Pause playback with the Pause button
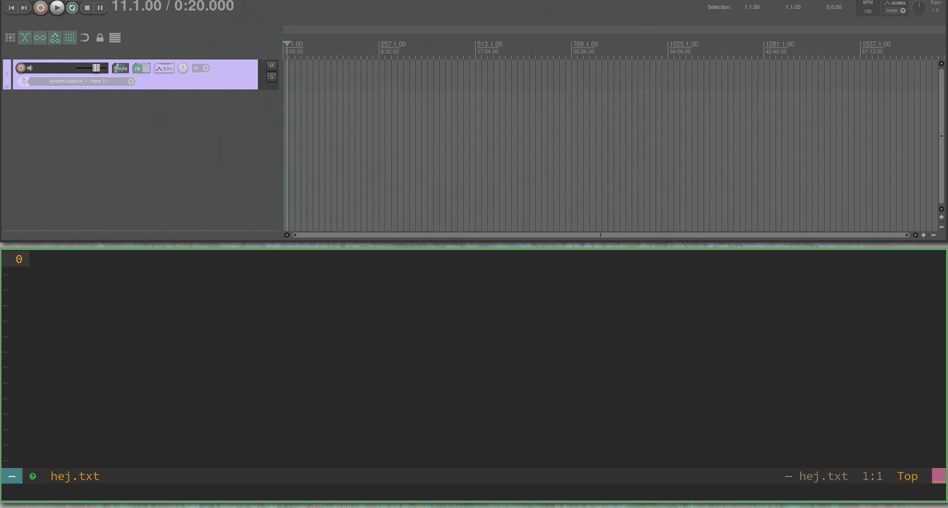Image resolution: width=948 pixels, height=508 pixels. pos(100,8)
